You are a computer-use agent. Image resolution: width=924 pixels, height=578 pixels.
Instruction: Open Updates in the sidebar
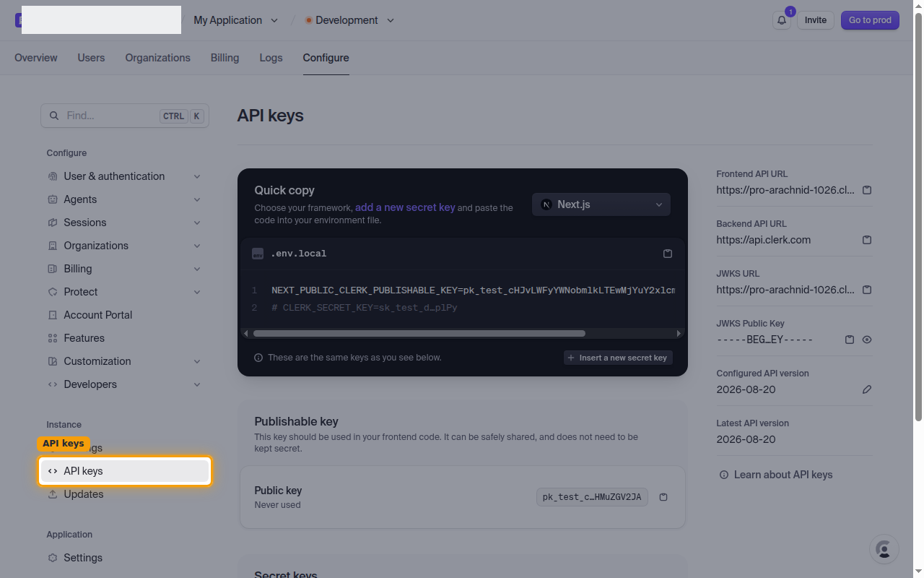(124, 494)
